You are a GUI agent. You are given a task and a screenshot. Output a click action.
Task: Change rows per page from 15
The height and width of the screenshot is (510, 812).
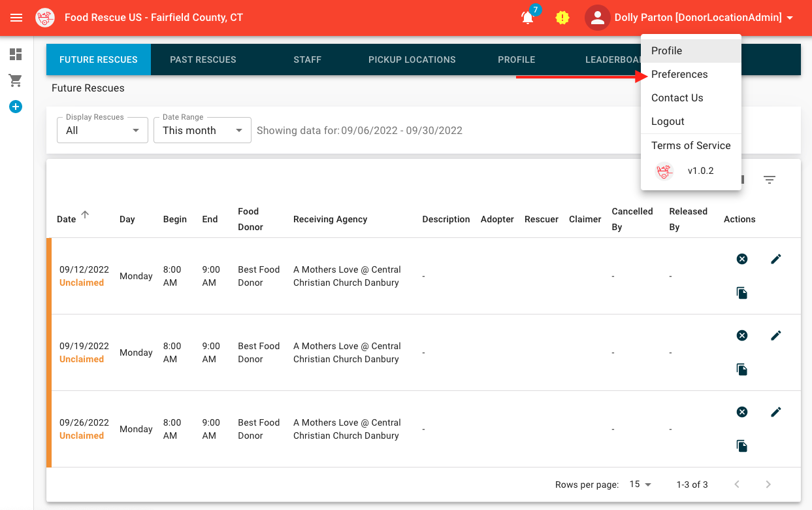pyautogui.click(x=641, y=484)
